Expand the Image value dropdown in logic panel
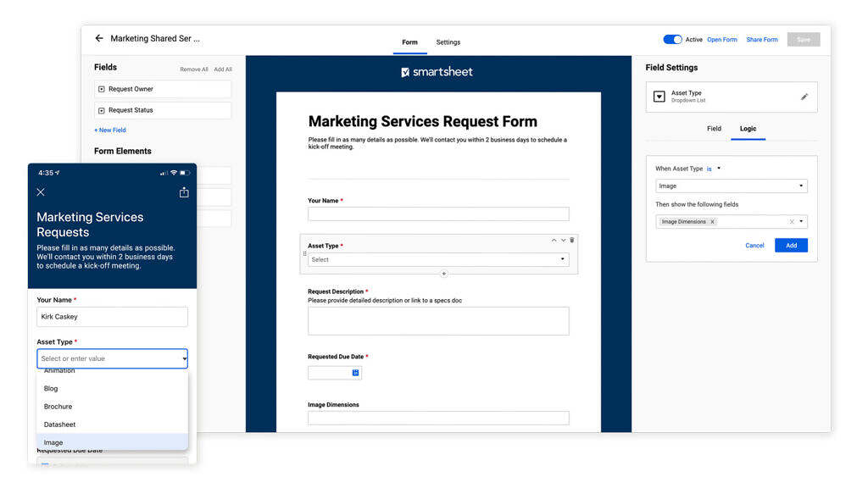This screenshot has width=868, height=488. pyautogui.click(x=801, y=186)
